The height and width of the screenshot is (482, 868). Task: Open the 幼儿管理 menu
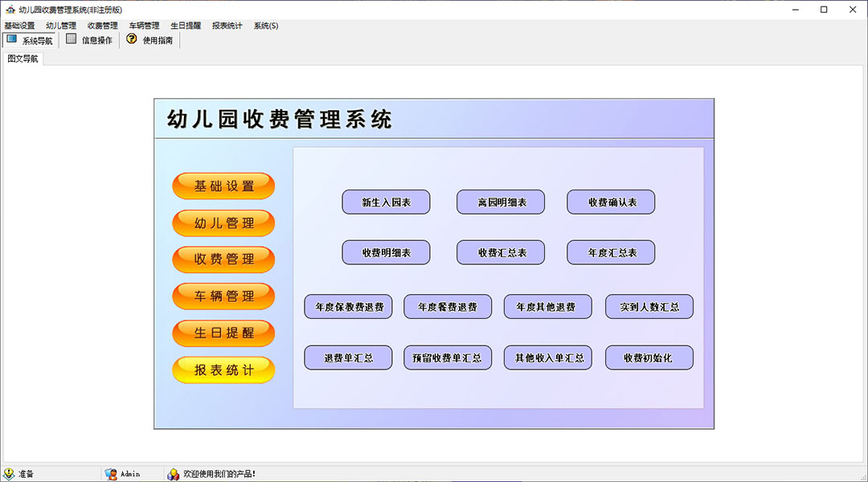61,26
